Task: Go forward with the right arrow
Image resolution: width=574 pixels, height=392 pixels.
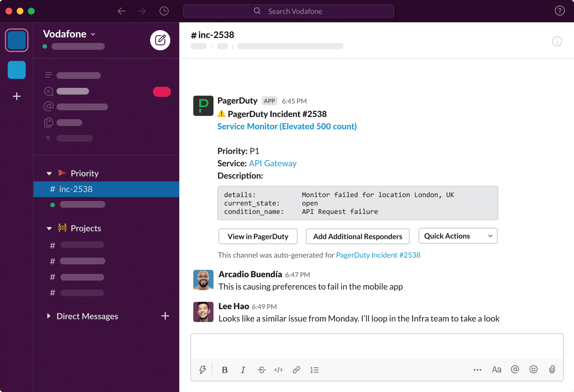Action: coord(142,11)
